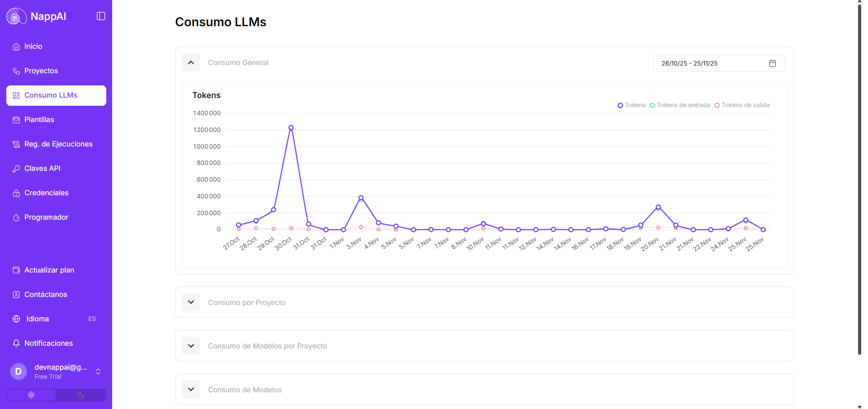Screen dimensions: 868x409
Task: Open the calendar date picker icon
Action: (x=772, y=63)
